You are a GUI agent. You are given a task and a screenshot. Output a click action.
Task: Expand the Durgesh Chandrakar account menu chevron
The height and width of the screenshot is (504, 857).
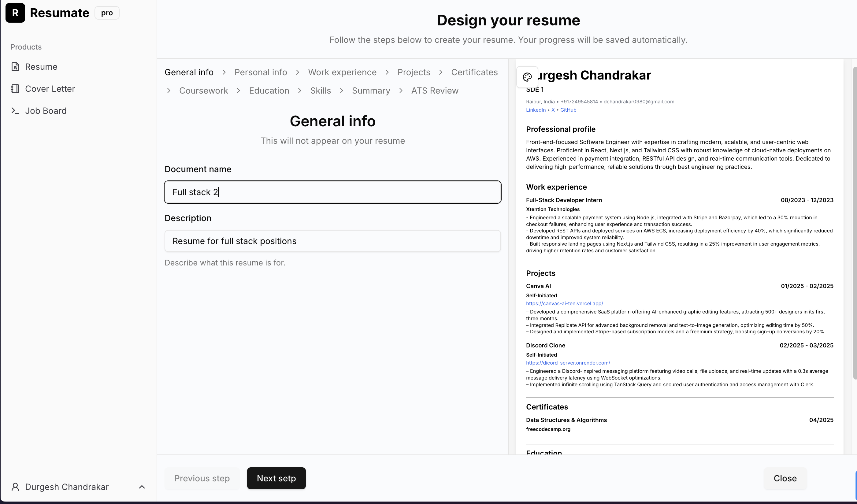click(142, 487)
